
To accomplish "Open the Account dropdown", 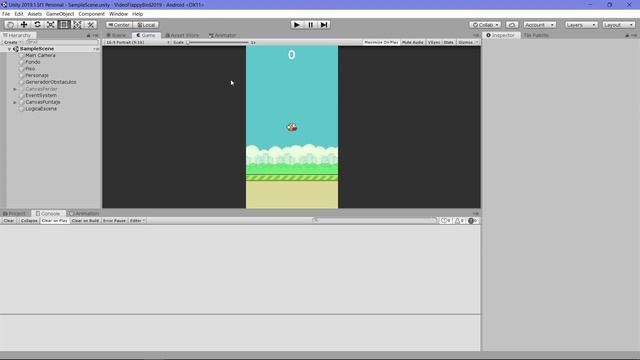I will 540,25.
